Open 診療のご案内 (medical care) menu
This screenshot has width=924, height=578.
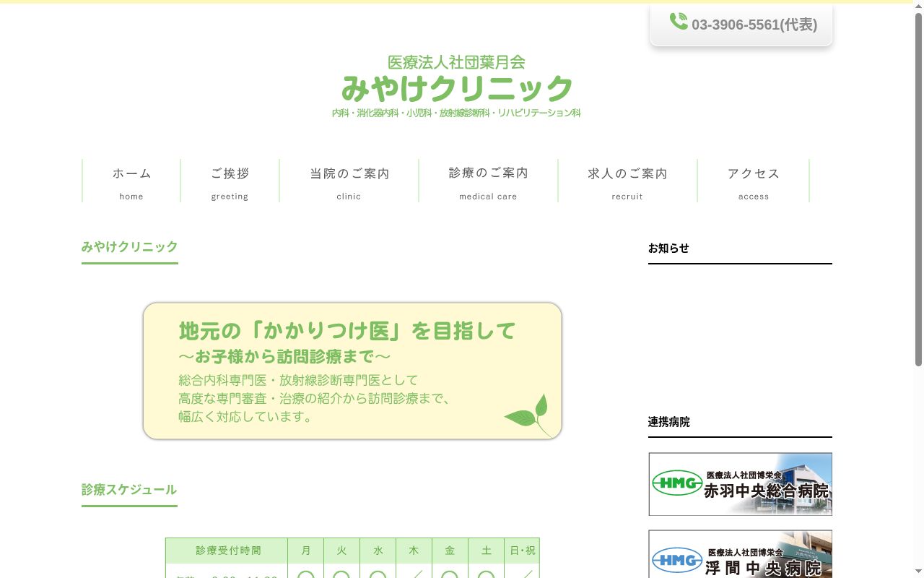click(488, 181)
